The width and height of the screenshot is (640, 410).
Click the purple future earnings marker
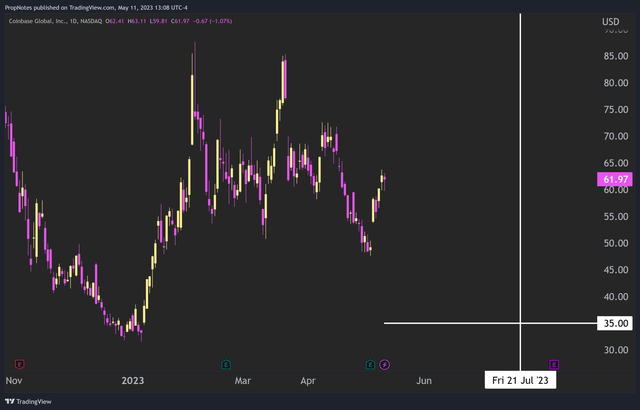click(x=554, y=364)
